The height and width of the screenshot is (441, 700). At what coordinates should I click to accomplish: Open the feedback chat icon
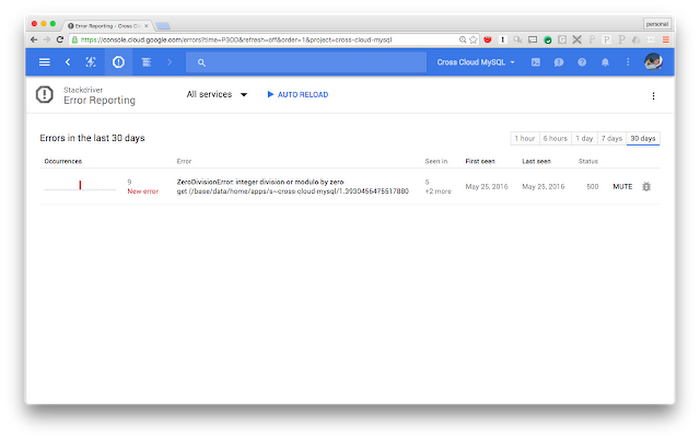pyautogui.click(x=558, y=62)
